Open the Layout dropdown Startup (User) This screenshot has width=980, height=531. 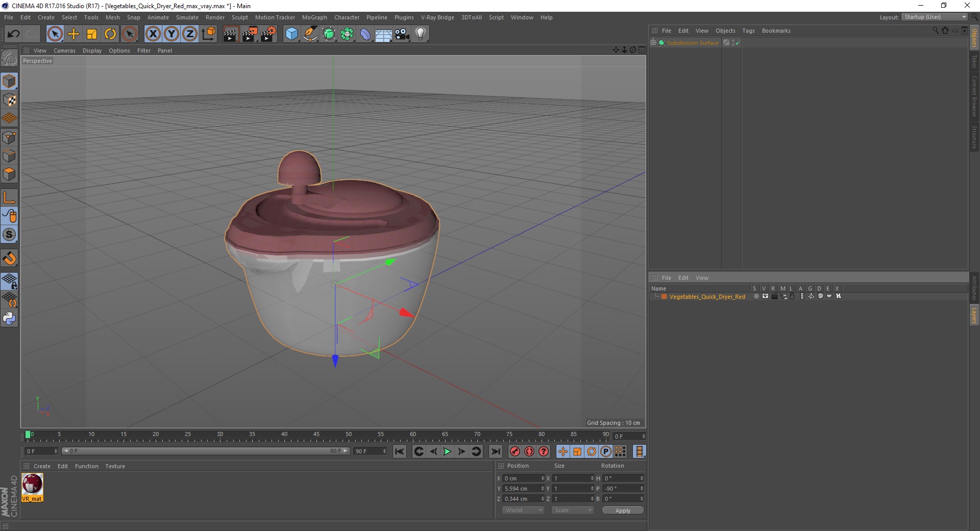935,17
